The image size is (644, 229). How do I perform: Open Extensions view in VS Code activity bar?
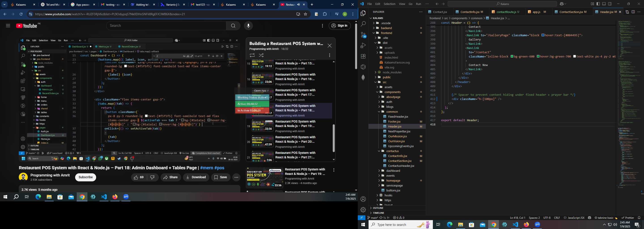coord(363,56)
